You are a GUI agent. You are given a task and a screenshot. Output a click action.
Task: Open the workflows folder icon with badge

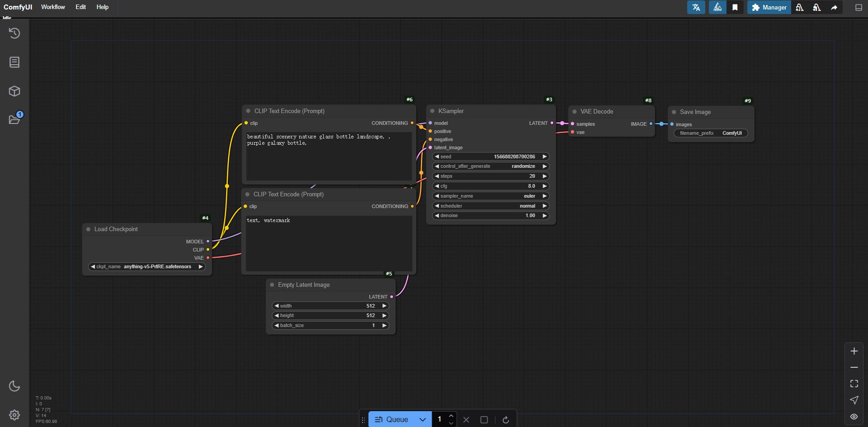coord(14,119)
